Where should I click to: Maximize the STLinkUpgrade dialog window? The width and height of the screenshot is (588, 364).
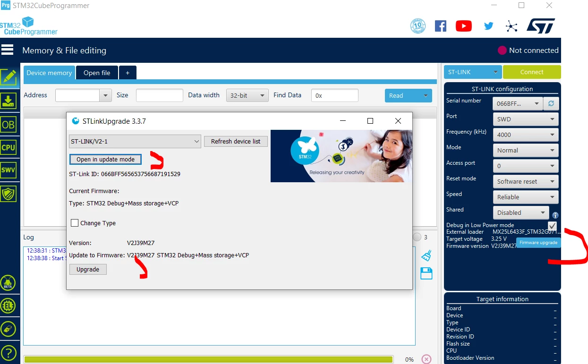pos(370,121)
